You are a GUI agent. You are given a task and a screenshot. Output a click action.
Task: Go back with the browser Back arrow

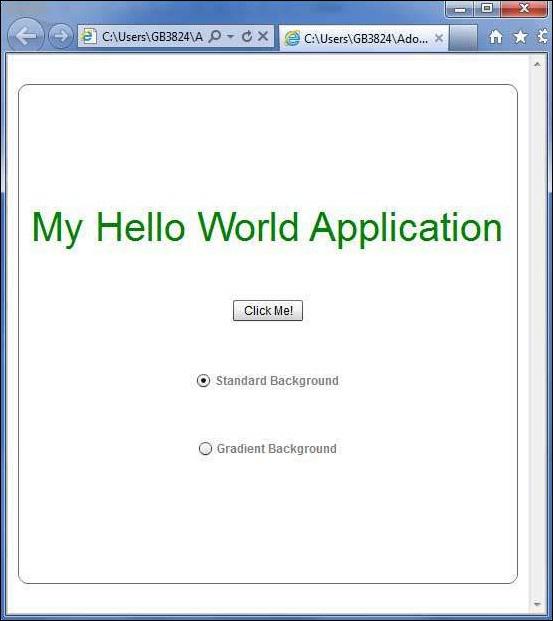pyautogui.click(x=26, y=36)
